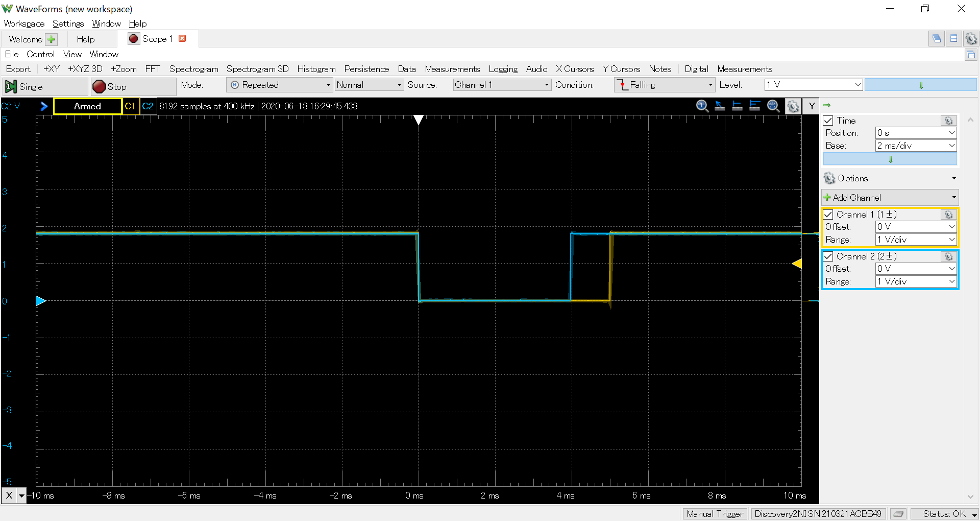980x521 pixels.
Task: Click the Manual Trigger button
Action: click(715, 514)
